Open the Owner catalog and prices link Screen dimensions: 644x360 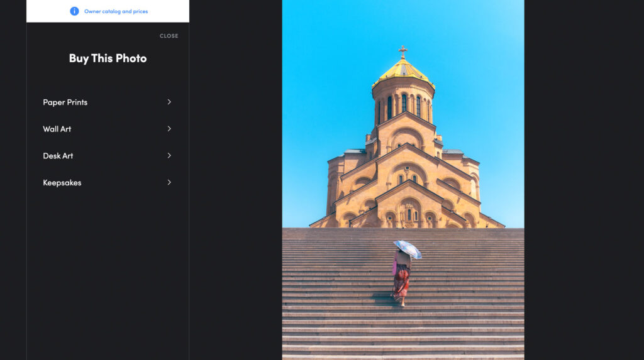pyautogui.click(x=116, y=11)
